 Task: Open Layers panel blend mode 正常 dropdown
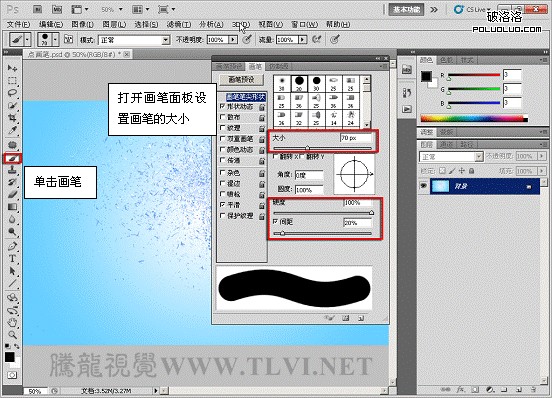pyautogui.click(x=479, y=157)
